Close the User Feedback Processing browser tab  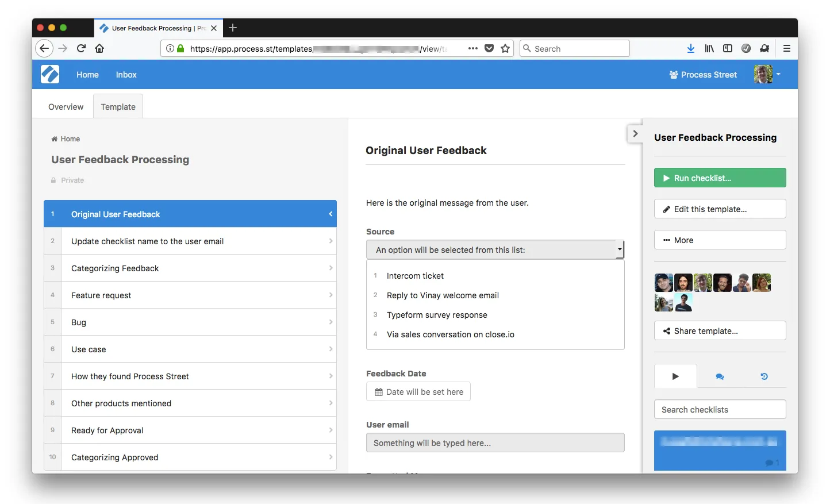pyautogui.click(x=214, y=28)
